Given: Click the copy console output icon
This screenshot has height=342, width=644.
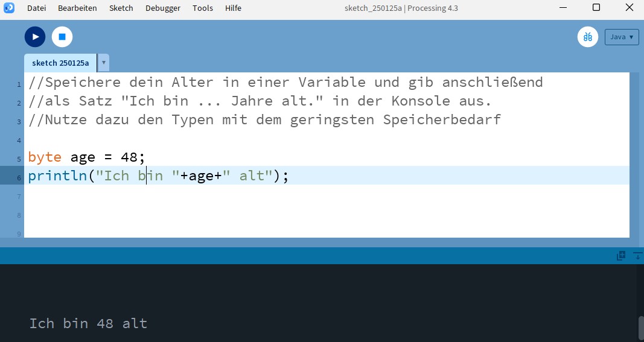Looking at the screenshot, I should tap(620, 256).
